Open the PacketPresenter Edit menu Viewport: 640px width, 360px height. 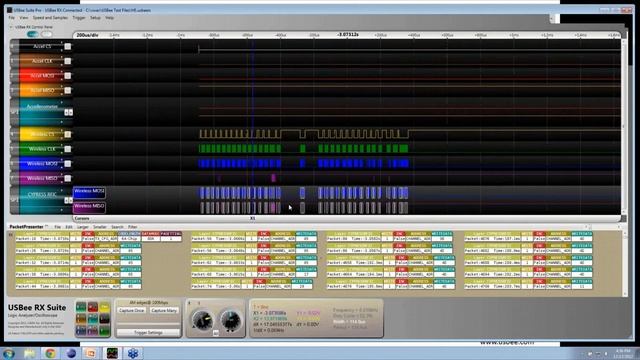click(x=69, y=227)
